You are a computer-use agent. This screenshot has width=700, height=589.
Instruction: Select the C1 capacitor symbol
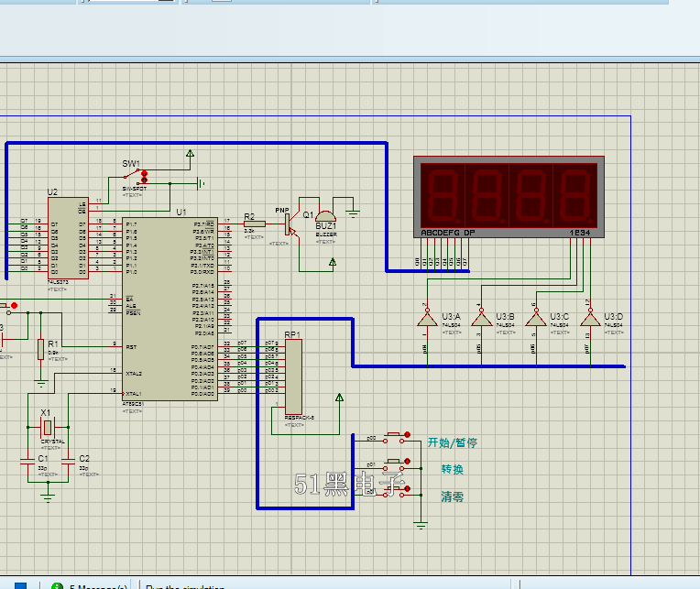click(27, 463)
